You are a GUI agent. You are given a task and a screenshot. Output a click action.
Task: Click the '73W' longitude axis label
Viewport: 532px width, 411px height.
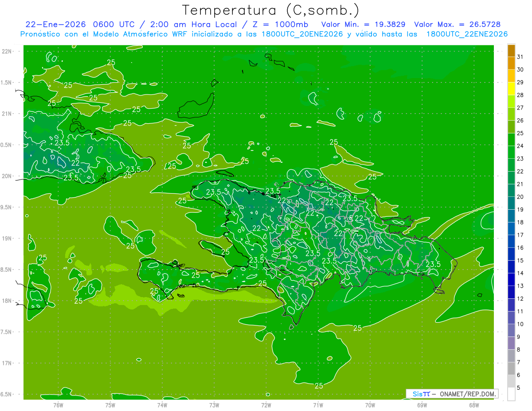pyautogui.click(x=214, y=405)
